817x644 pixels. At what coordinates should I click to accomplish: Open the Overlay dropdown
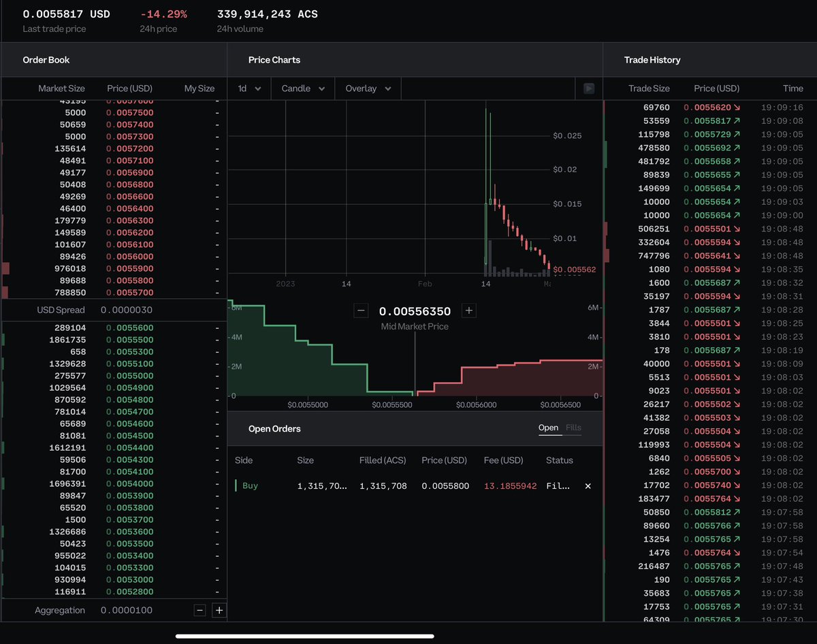[x=368, y=88]
